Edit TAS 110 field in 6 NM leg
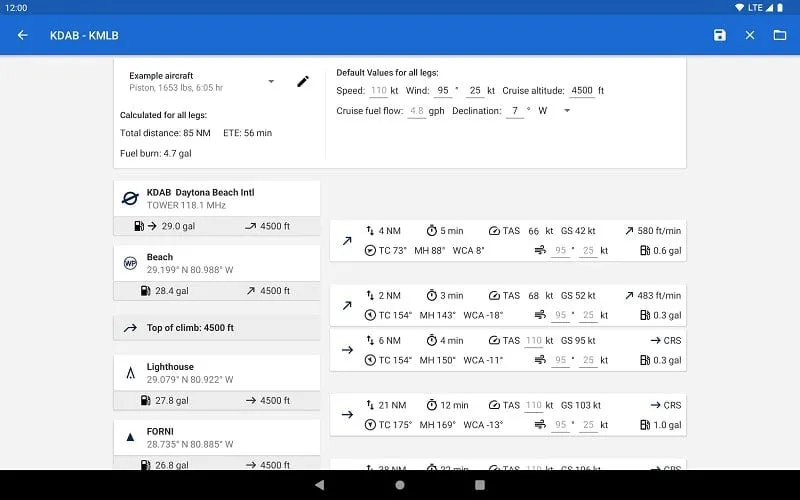800x500 pixels. (534, 341)
